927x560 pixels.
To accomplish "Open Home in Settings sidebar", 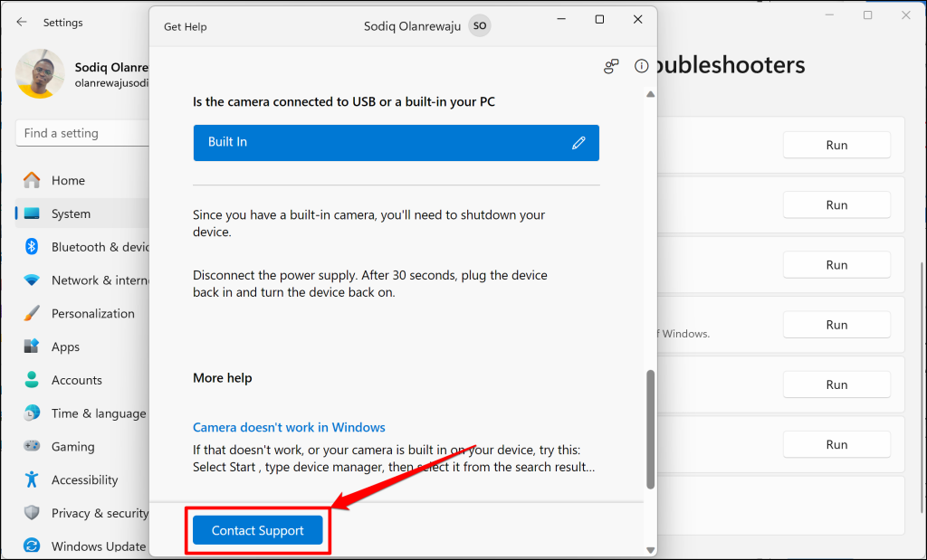I will tap(82, 180).
